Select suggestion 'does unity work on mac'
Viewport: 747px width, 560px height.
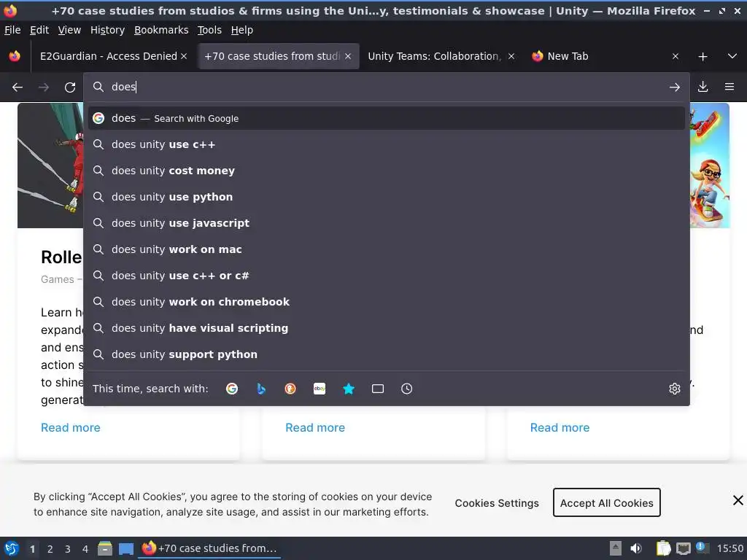tap(387, 249)
